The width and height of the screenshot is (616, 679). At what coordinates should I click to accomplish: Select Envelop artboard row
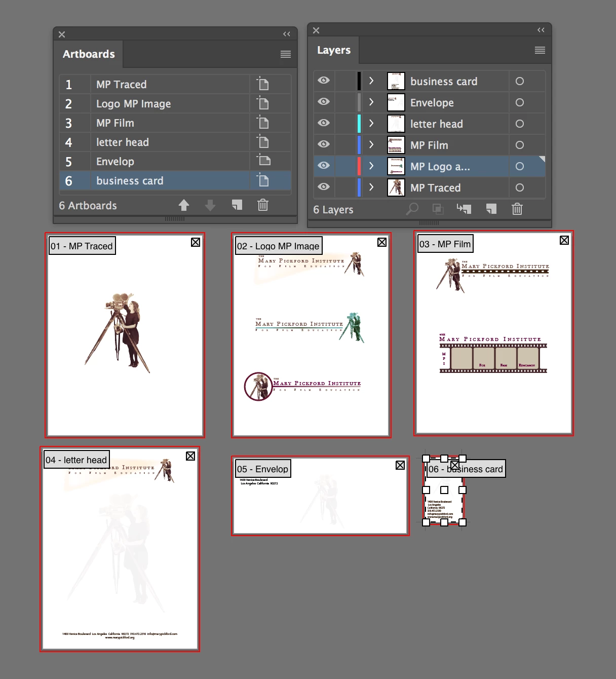tap(175, 161)
